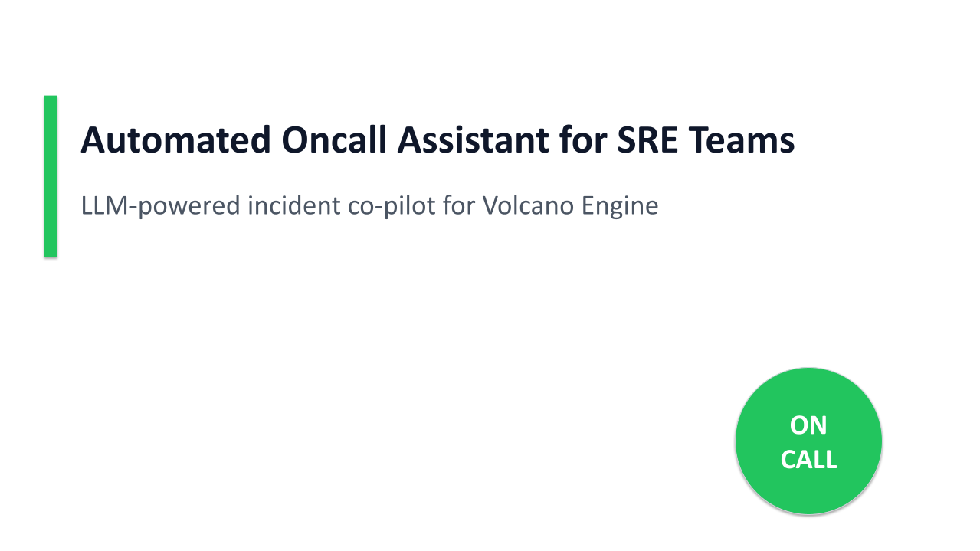Click the "ON" text inside the circle
This screenshot has height=551, width=980.
point(808,425)
